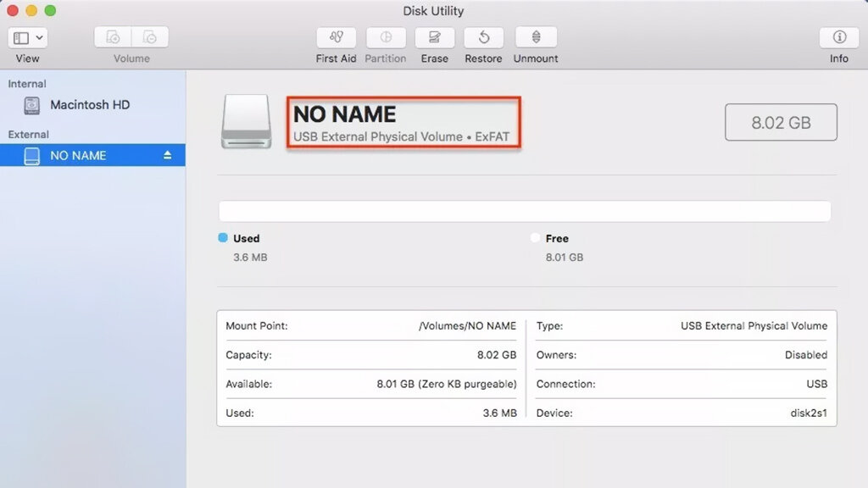The height and width of the screenshot is (488, 868).
Task: Click the add Volume icon
Action: pos(113,37)
